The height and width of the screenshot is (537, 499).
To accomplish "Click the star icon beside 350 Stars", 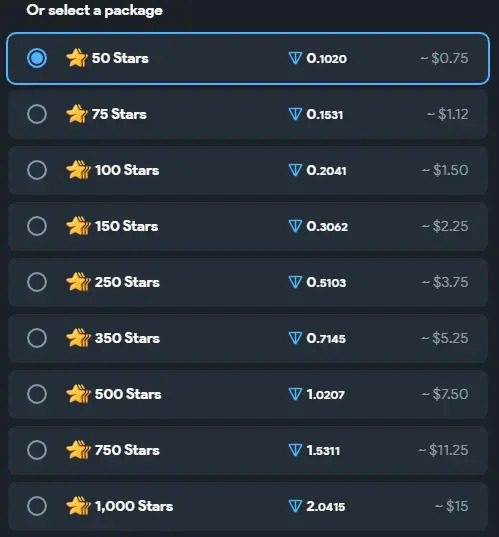I will tap(78, 338).
